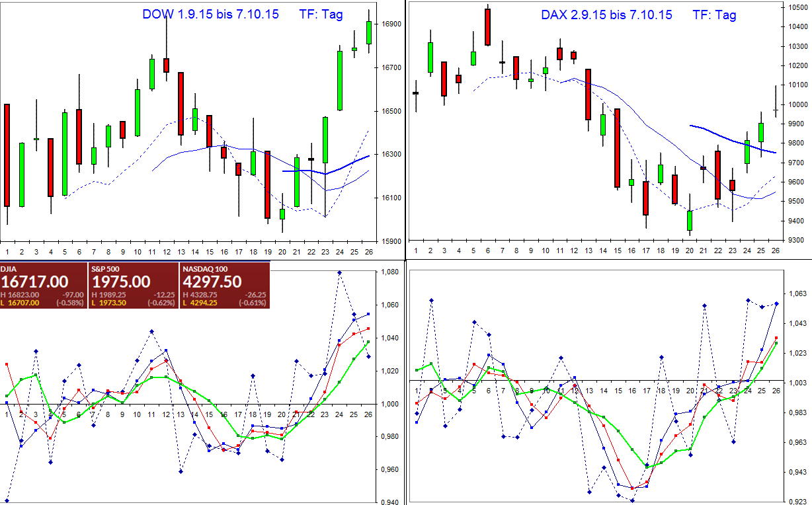Click the DJIA price 16717.00
The height and width of the screenshot is (505, 812).
click(34, 282)
